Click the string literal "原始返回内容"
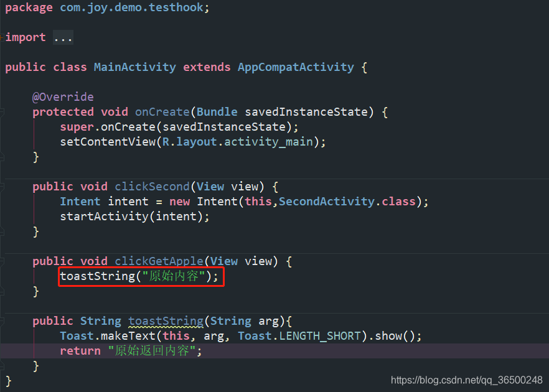Image resolution: width=549 pixels, height=392 pixels. [x=152, y=351]
